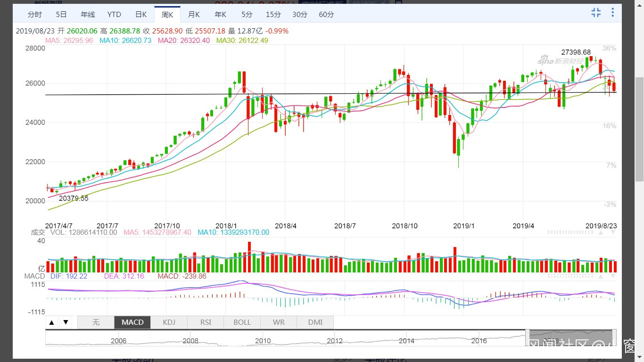The image size is (644, 362).
Task: Open the 5日 chart tab
Action: [61, 15]
